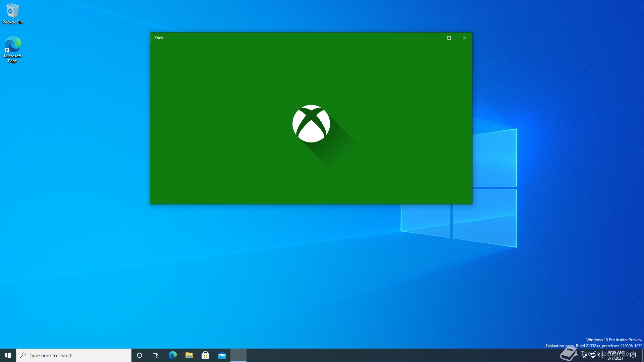Open the Action Center notifications icon
Viewport: 644px width, 362px height.
pyautogui.click(x=633, y=355)
